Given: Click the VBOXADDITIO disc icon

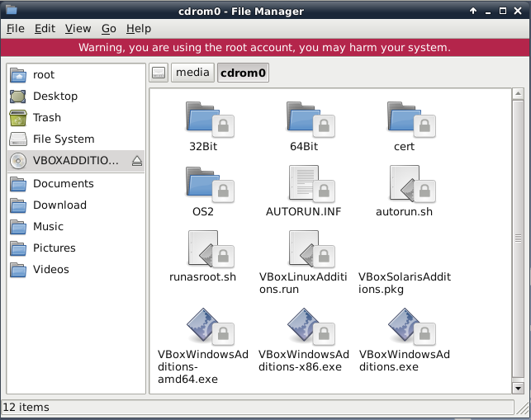Looking at the screenshot, I should click(18, 160).
